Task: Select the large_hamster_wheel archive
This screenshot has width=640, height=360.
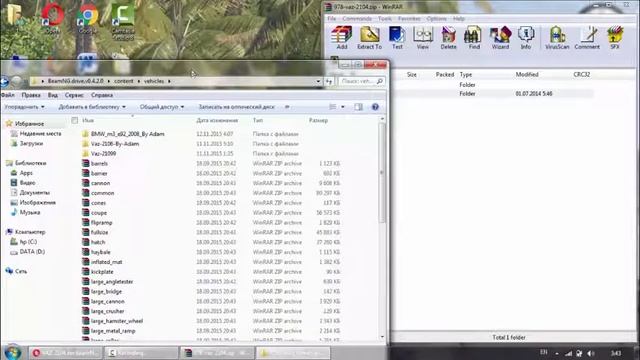Action: [117, 321]
